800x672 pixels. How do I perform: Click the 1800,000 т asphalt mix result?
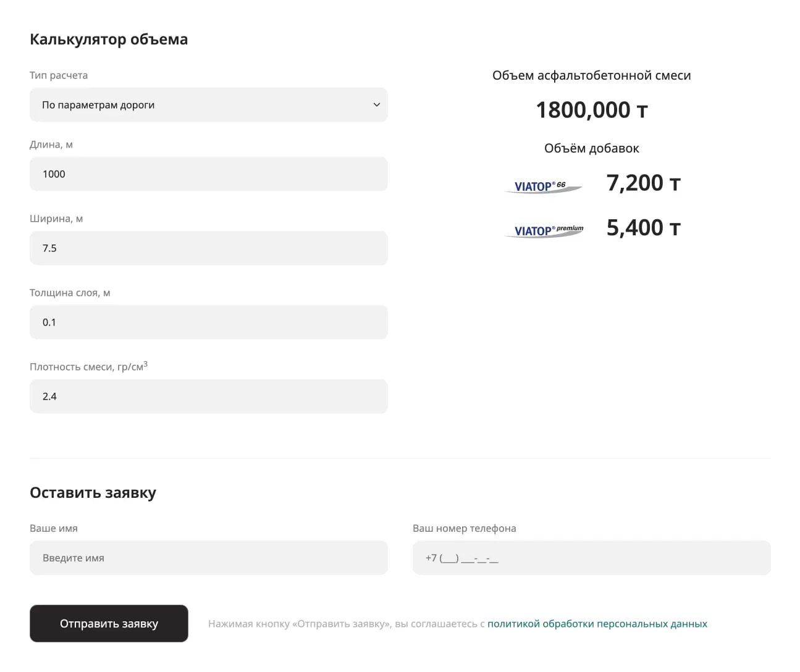[591, 110]
